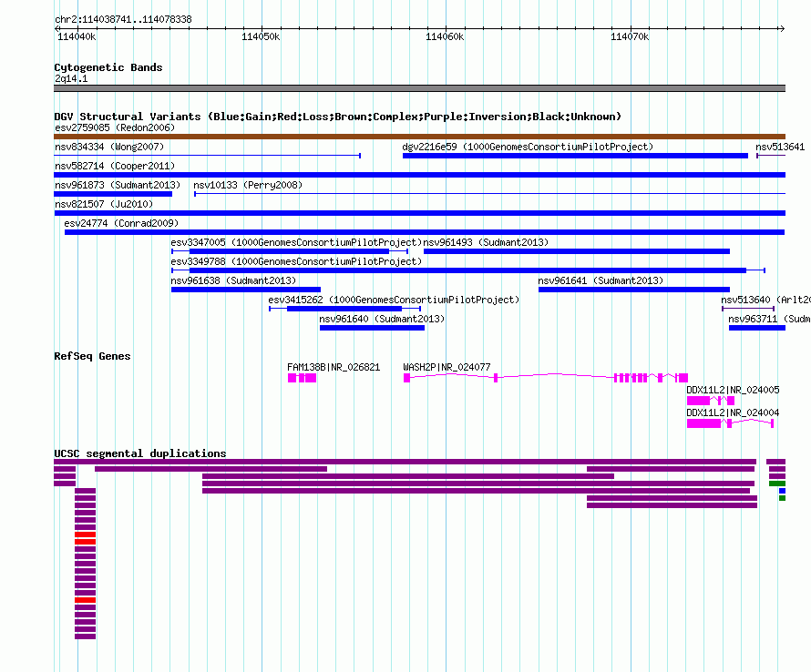Click the 114050k ruler tick label
The image size is (811, 672).
pyautogui.click(x=261, y=36)
